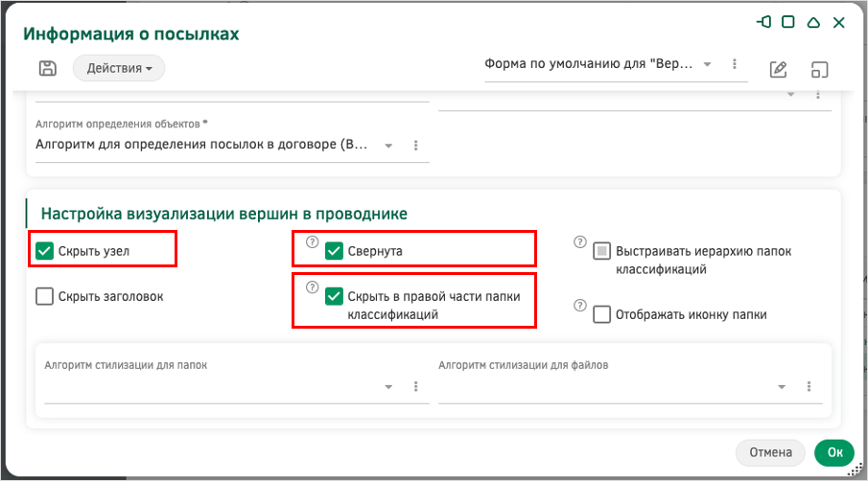Screen dimensions: 868x481
Task: Uncheck the Свернута checkbox
Action: tap(334, 250)
